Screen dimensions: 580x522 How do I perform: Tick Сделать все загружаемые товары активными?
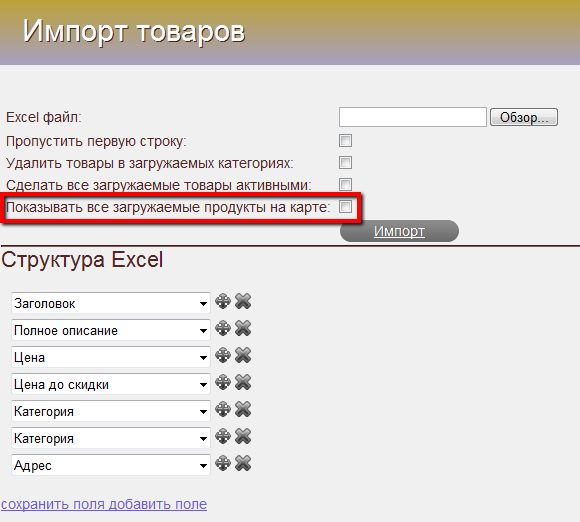pos(345,184)
